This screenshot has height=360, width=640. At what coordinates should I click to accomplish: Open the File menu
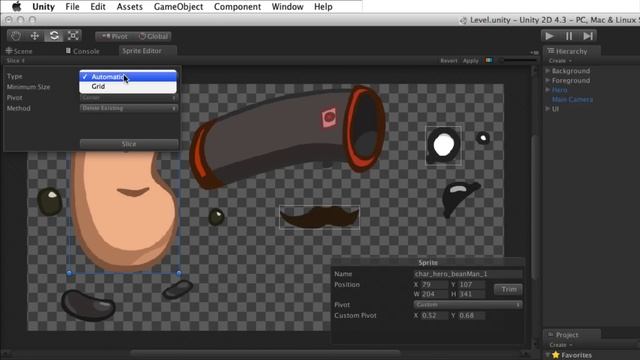72,7
